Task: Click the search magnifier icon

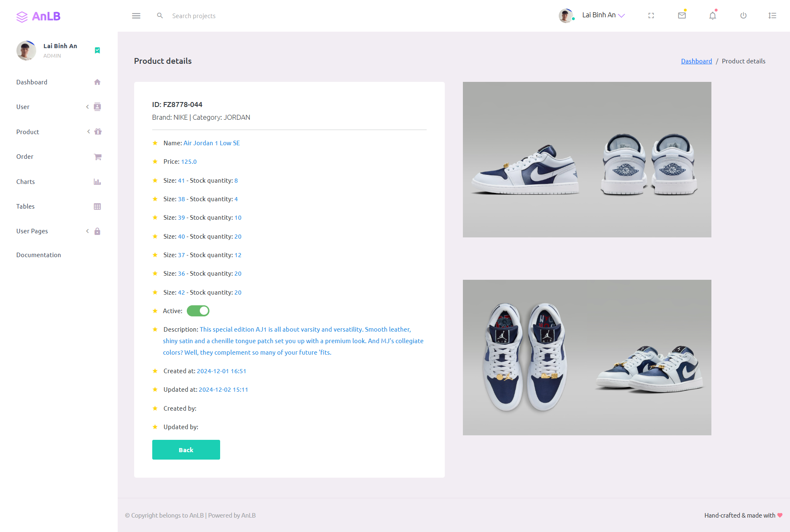Action: pyautogui.click(x=160, y=16)
